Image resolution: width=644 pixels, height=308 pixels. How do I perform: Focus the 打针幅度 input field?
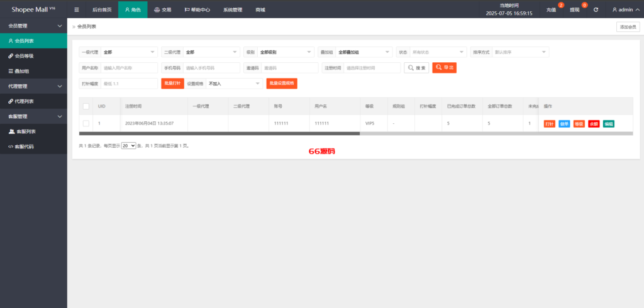coord(130,84)
